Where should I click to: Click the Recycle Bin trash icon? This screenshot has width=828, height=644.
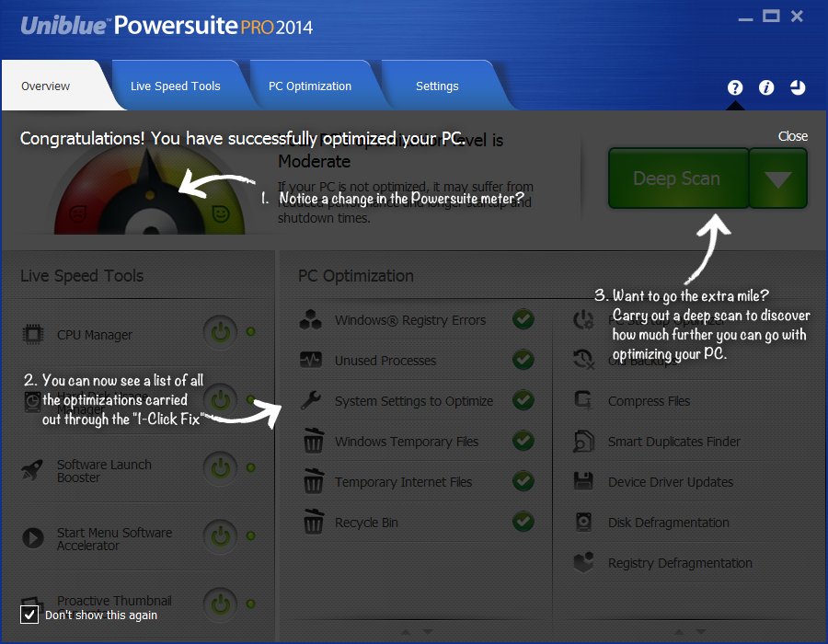[x=314, y=522]
